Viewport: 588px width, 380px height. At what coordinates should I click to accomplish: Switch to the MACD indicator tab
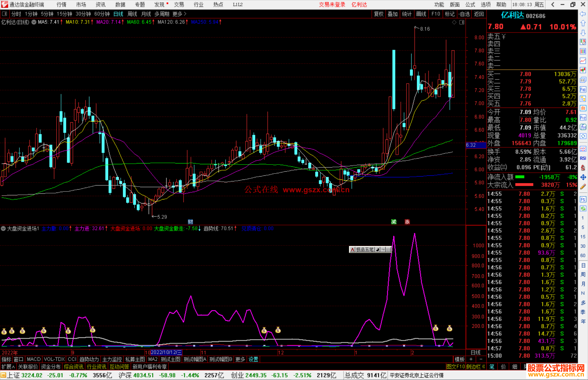click(33, 359)
